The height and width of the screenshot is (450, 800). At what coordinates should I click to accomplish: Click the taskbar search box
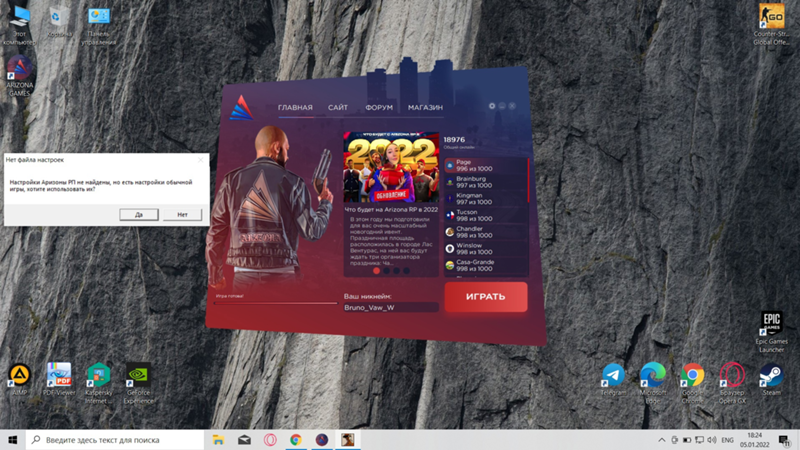[x=115, y=440]
